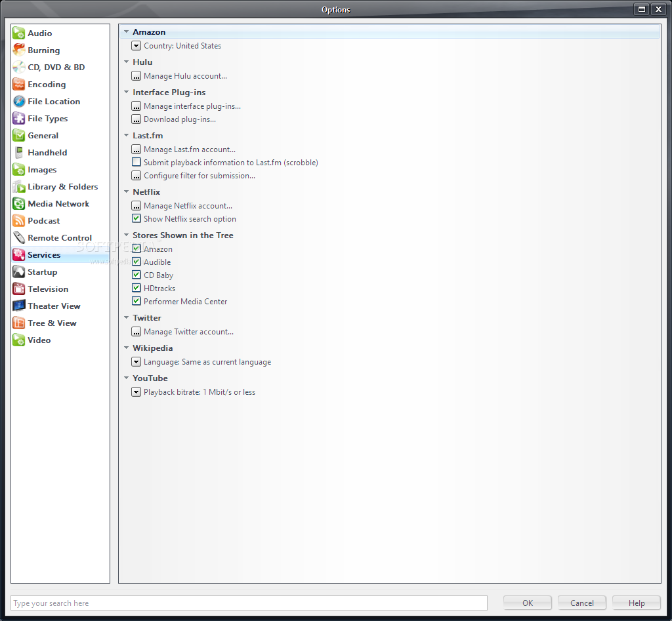
Task: Open the YouTube Playback bitrate dropdown
Action: point(136,392)
